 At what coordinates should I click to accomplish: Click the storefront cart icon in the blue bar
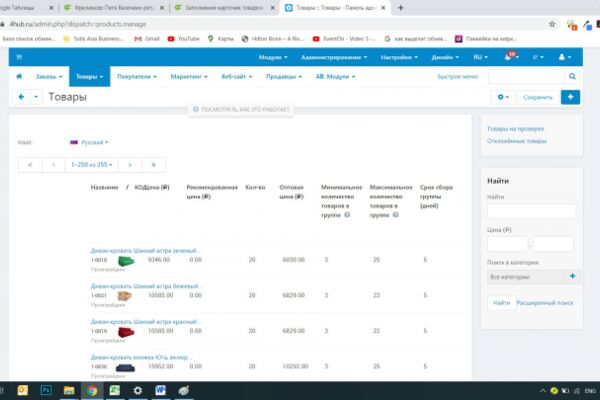coord(19,57)
